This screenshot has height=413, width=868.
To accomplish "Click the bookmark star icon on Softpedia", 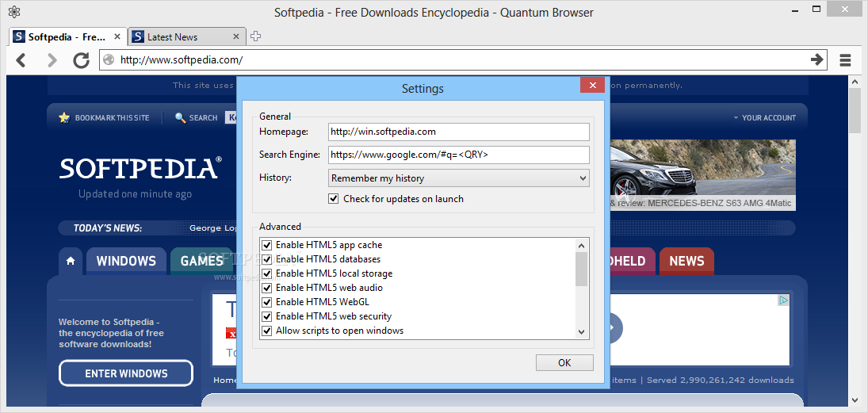I will (x=65, y=117).
